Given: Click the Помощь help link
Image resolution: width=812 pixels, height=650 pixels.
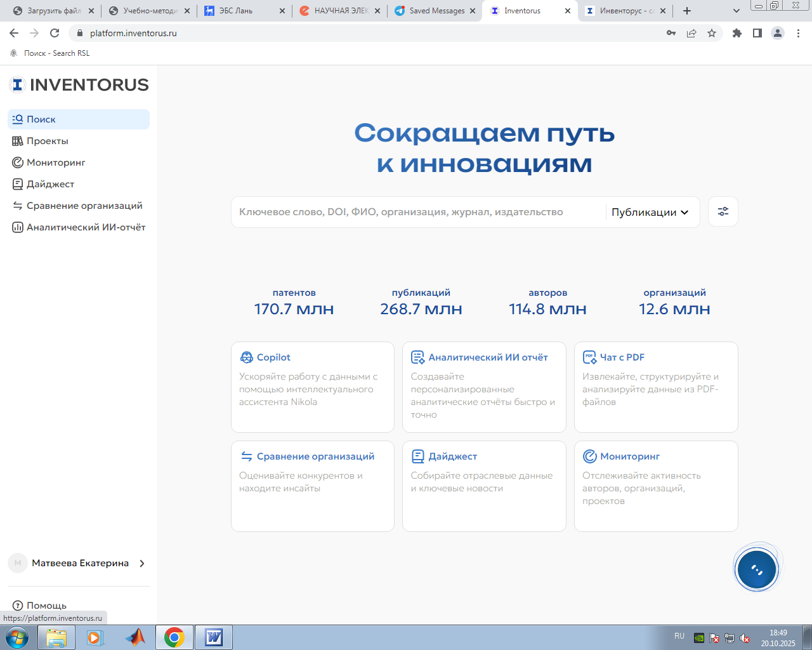Looking at the screenshot, I should click(x=46, y=605).
